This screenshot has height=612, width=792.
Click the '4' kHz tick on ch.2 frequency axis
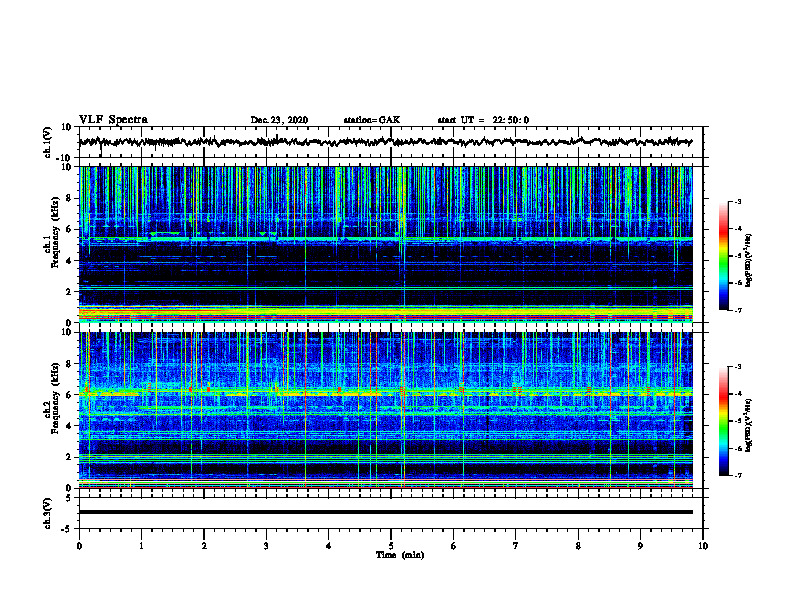point(70,426)
